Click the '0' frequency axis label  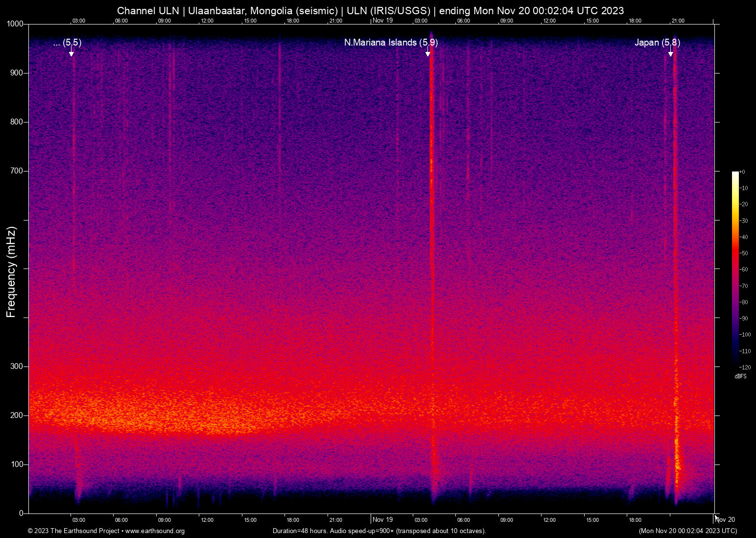pyautogui.click(x=21, y=514)
